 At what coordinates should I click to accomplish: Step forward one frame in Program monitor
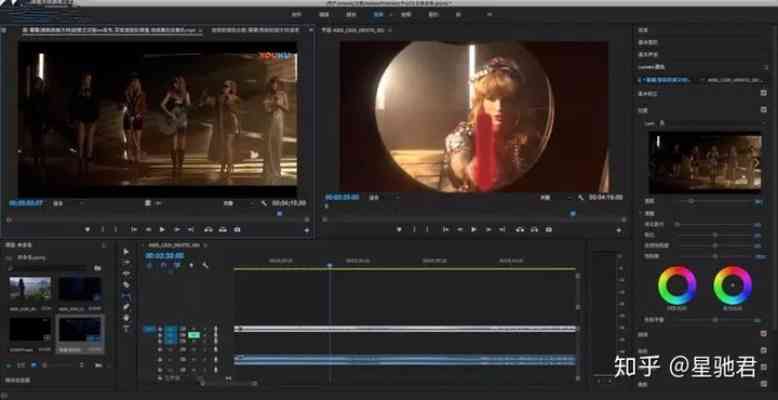[x=488, y=229]
